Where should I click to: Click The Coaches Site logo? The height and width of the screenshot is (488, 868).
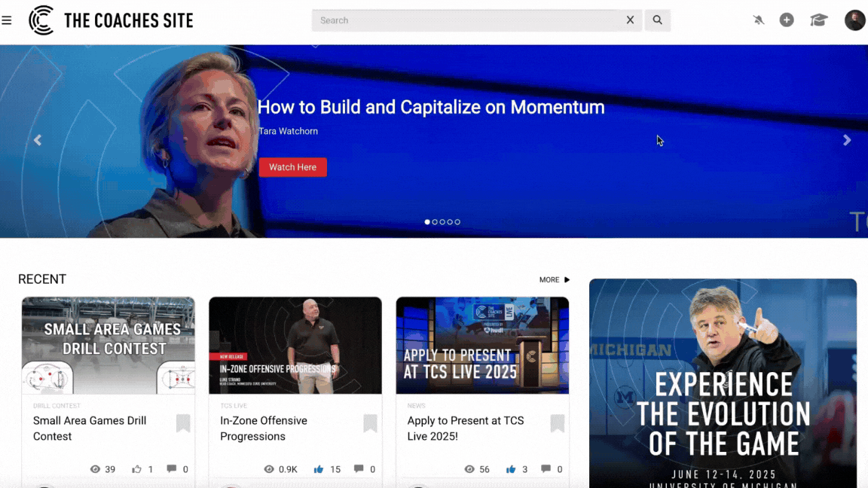(111, 20)
